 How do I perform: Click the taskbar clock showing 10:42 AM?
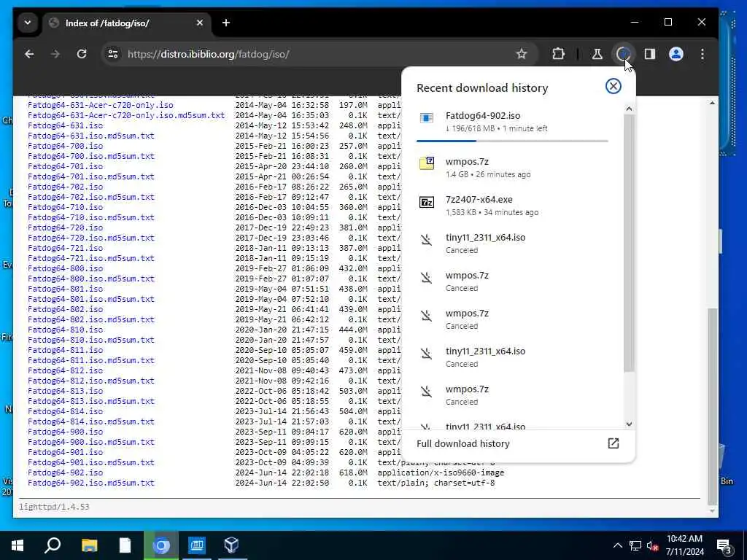684,545
